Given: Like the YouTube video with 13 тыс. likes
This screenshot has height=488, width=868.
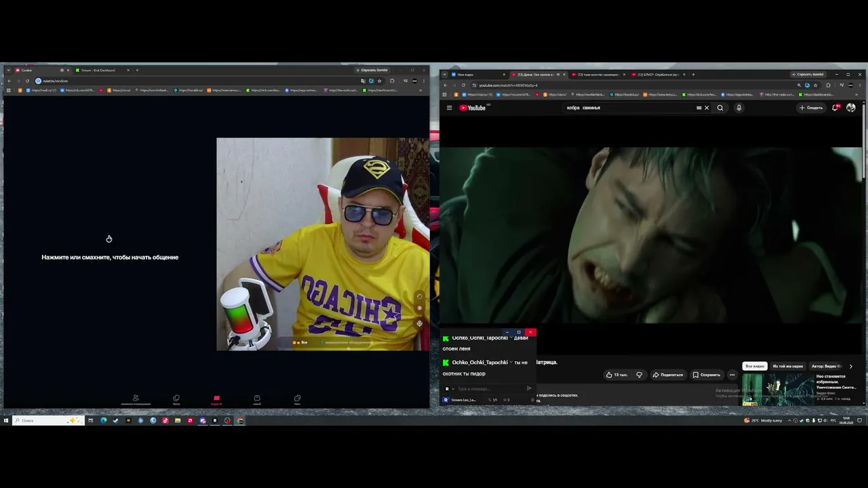Looking at the screenshot, I should click(616, 375).
